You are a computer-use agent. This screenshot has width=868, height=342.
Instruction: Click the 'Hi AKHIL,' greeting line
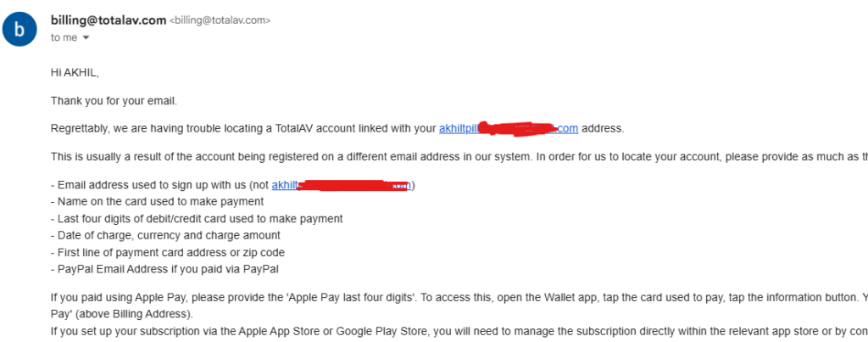coord(75,74)
